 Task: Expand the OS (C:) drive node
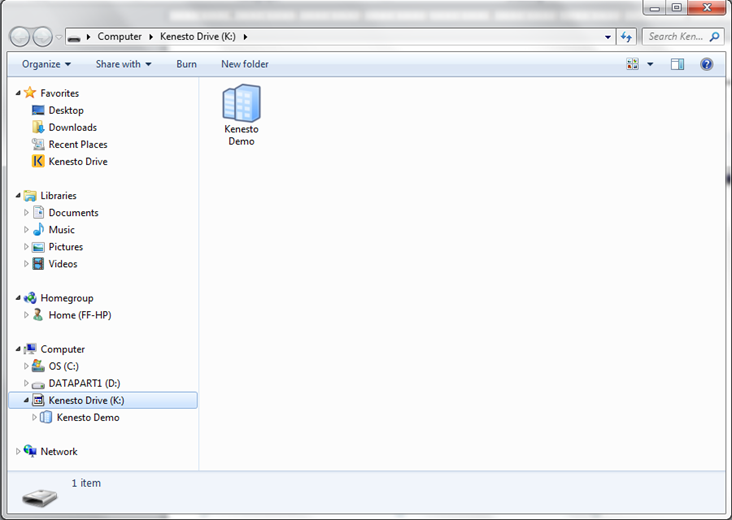26,366
